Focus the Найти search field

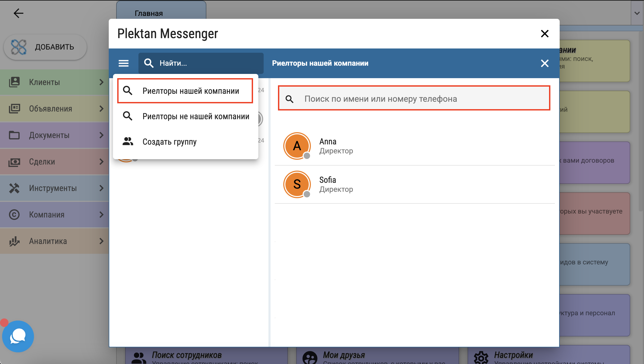tap(201, 63)
